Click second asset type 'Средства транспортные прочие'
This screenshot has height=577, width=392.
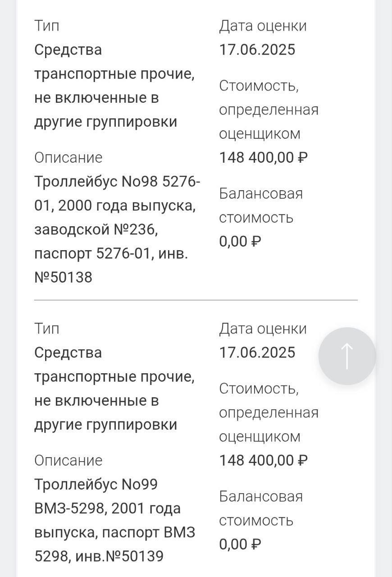(114, 389)
